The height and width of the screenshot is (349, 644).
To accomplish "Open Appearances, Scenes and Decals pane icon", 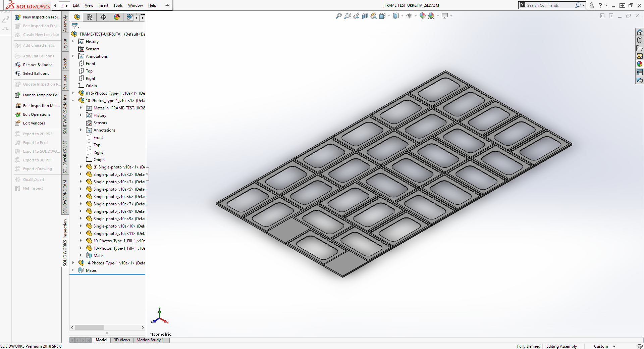I will (x=640, y=64).
